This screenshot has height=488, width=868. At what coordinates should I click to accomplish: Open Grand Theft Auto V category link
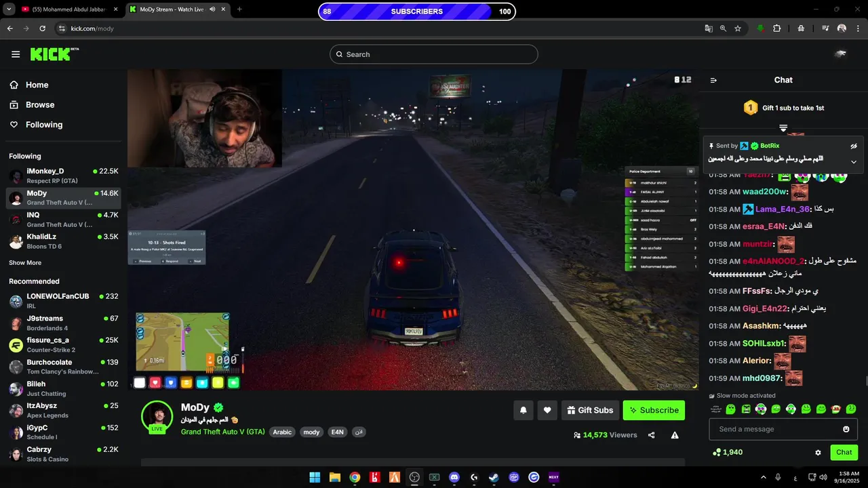(222, 432)
